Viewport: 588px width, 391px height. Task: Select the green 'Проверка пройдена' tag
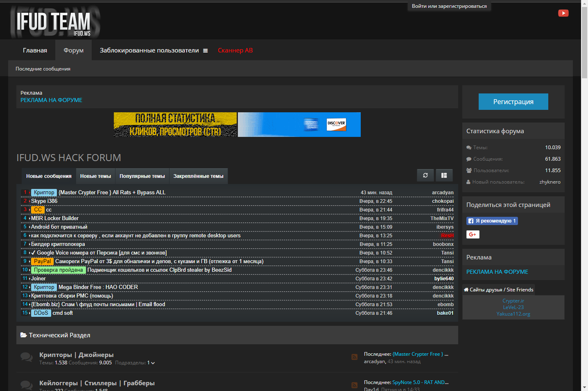tap(59, 270)
